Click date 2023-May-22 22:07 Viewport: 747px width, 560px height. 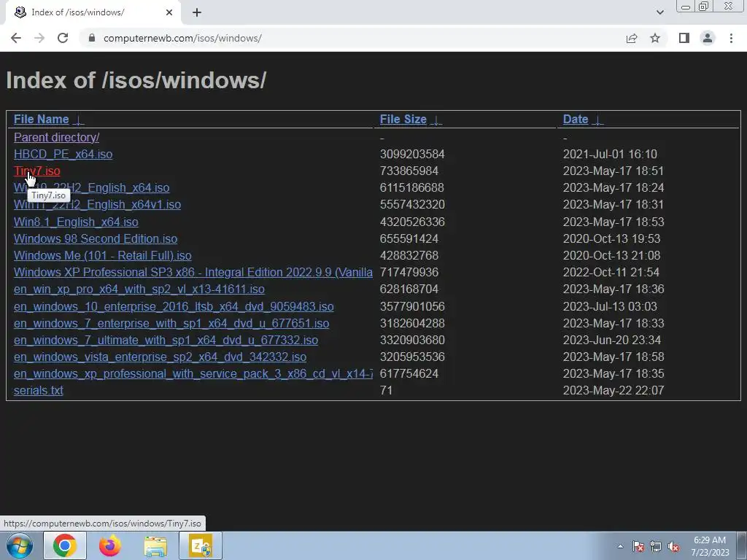pos(614,391)
